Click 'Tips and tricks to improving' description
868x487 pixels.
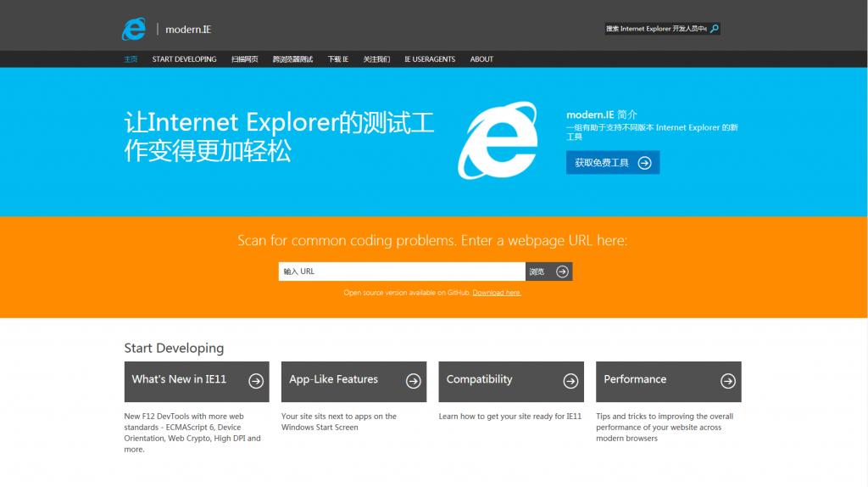pos(665,427)
